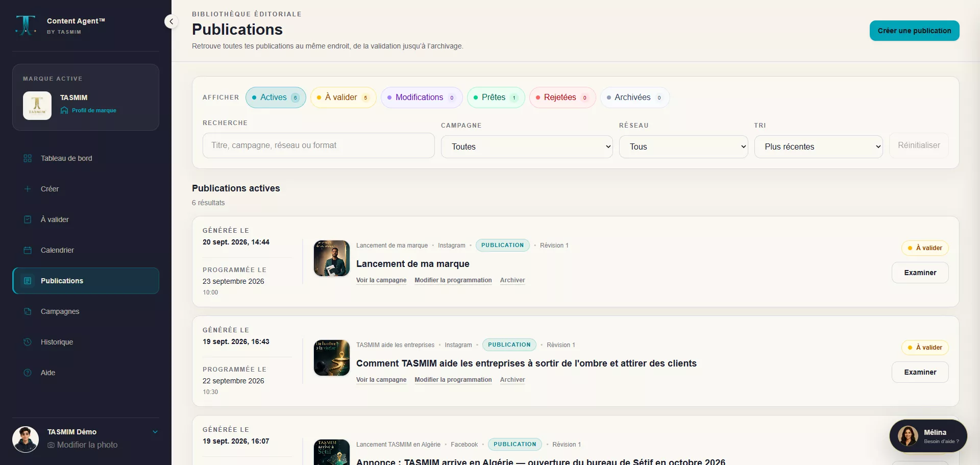Open Tableau de bord page
Viewport: 980px width, 465px height.
pos(86,158)
